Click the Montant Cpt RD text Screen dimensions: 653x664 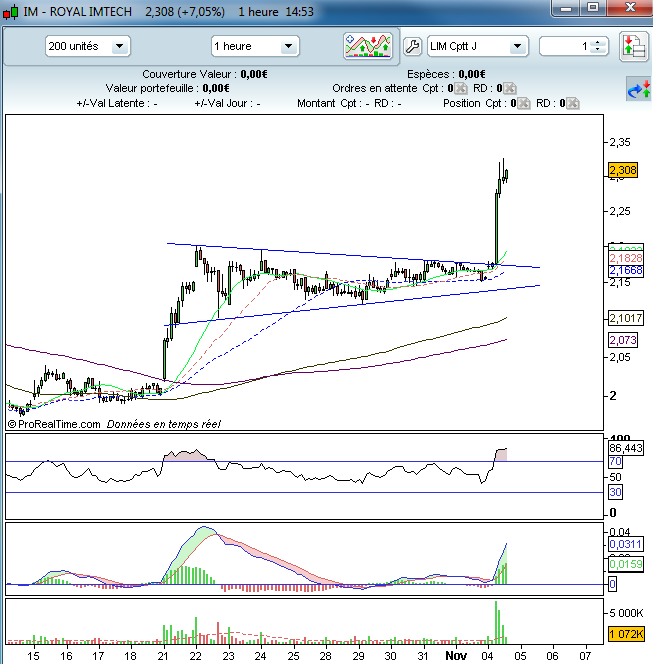click(349, 103)
